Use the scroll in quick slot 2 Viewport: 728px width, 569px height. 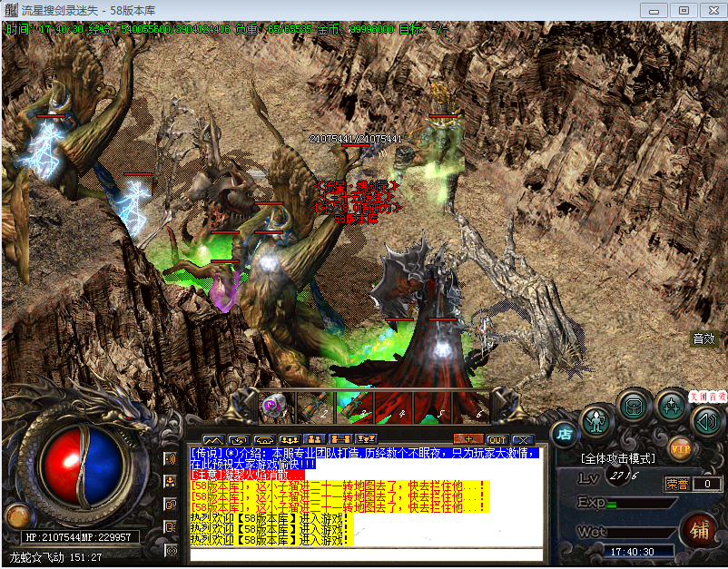[316, 407]
